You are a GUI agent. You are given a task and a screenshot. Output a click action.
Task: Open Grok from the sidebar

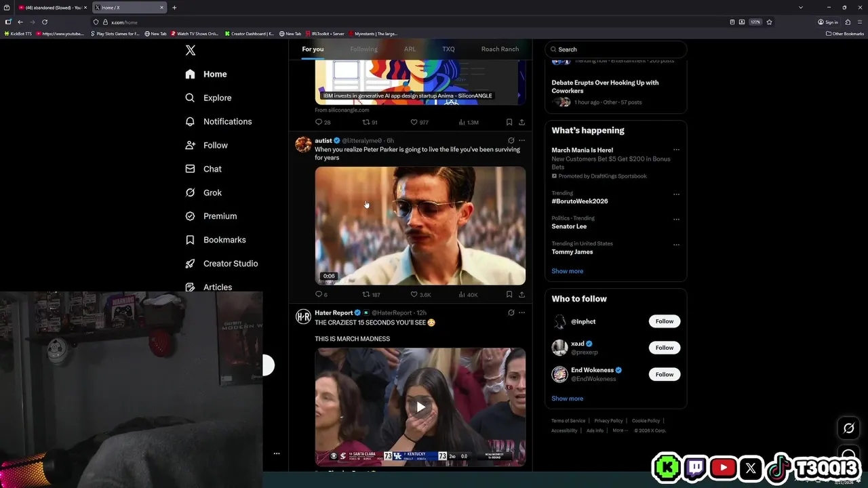tap(203, 192)
